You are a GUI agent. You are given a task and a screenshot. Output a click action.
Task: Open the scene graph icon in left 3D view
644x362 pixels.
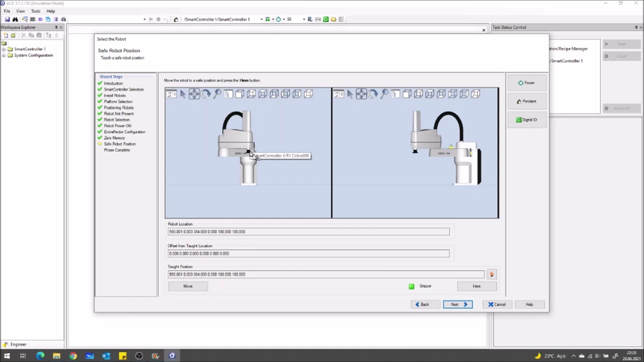coord(228,94)
